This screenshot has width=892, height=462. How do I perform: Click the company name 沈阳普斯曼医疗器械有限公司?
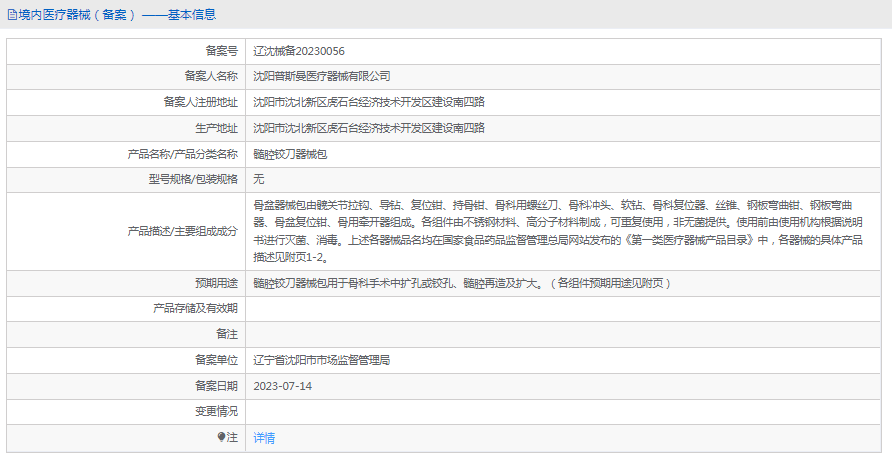click(321, 76)
